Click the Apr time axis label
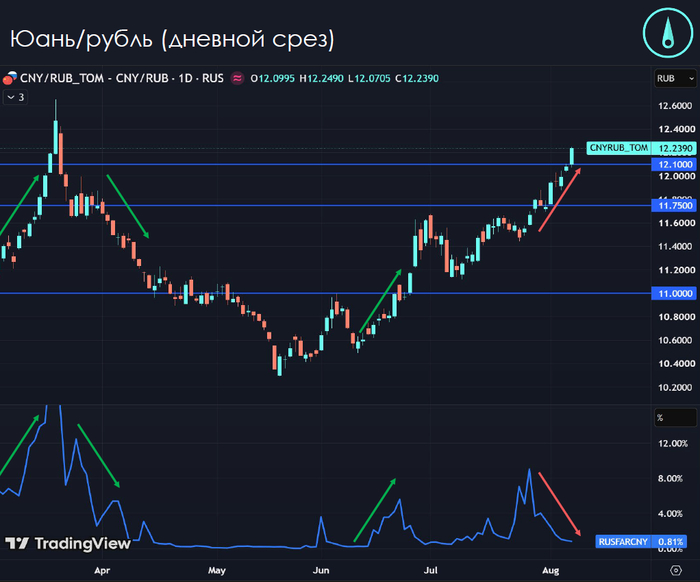This screenshot has width=700, height=582. [102, 570]
